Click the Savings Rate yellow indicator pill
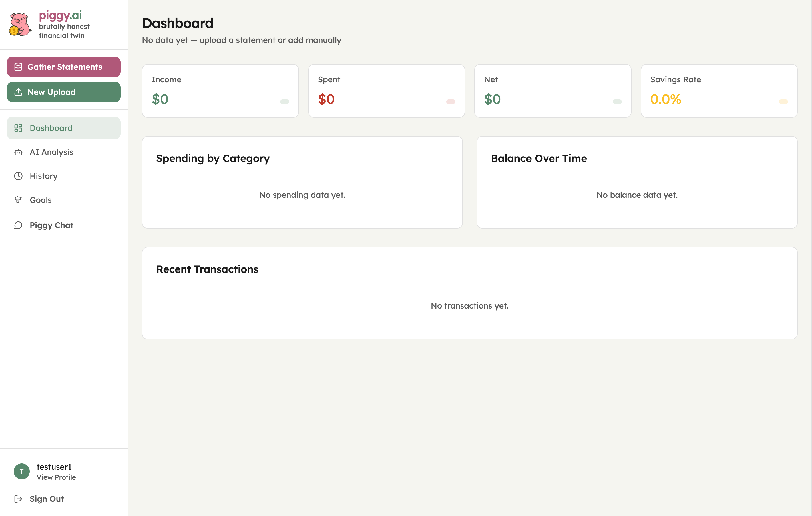The height and width of the screenshot is (516, 812). (x=783, y=102)
